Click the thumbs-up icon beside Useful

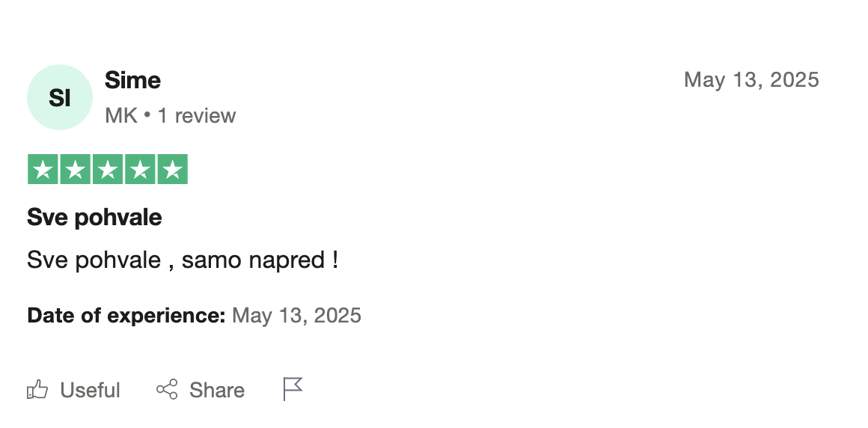pyautogui.click(x=37, y=390)
